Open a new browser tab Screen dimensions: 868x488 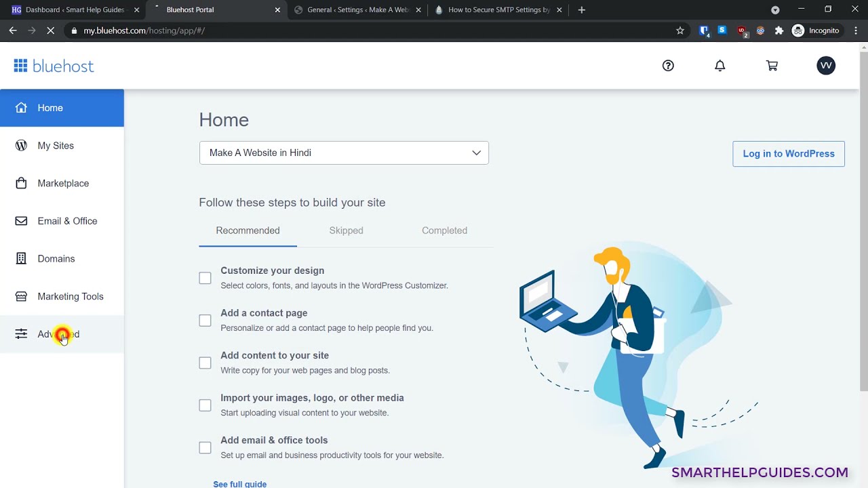(581, 10)
